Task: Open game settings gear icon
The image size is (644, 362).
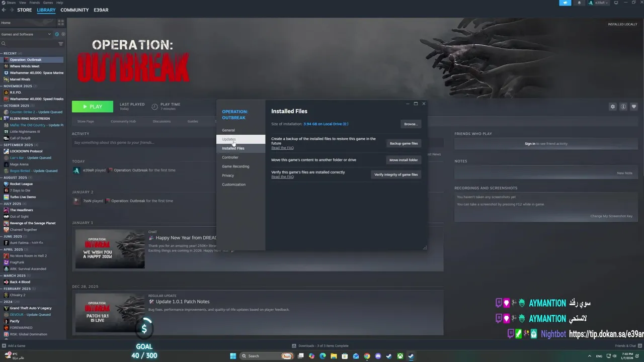Action: pos(612,107)
